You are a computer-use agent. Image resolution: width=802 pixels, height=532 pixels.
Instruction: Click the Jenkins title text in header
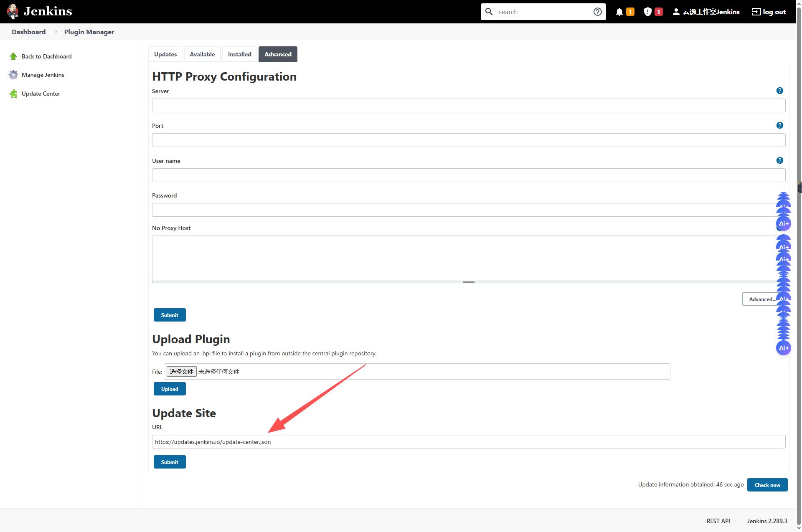(48, 11)
